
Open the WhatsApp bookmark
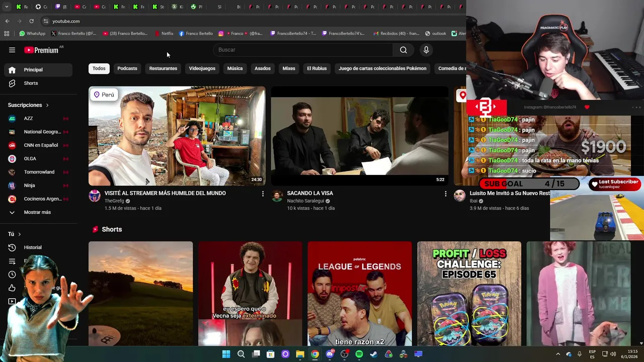point(32,34)
